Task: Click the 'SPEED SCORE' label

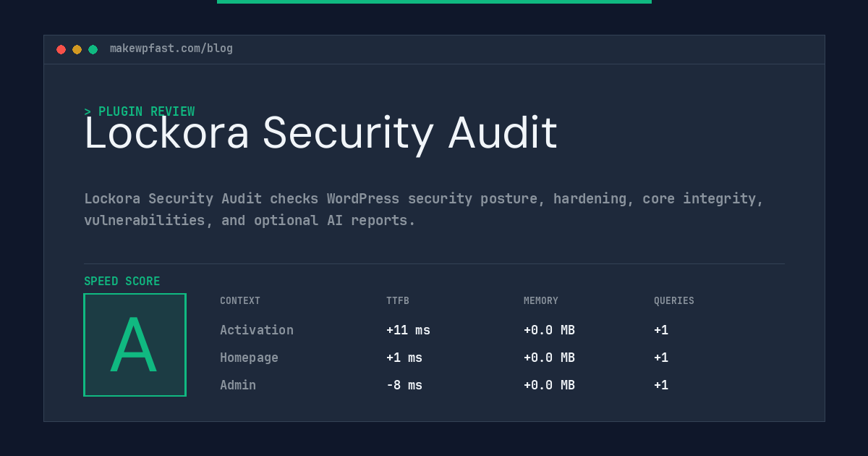Action: point(122,282)
